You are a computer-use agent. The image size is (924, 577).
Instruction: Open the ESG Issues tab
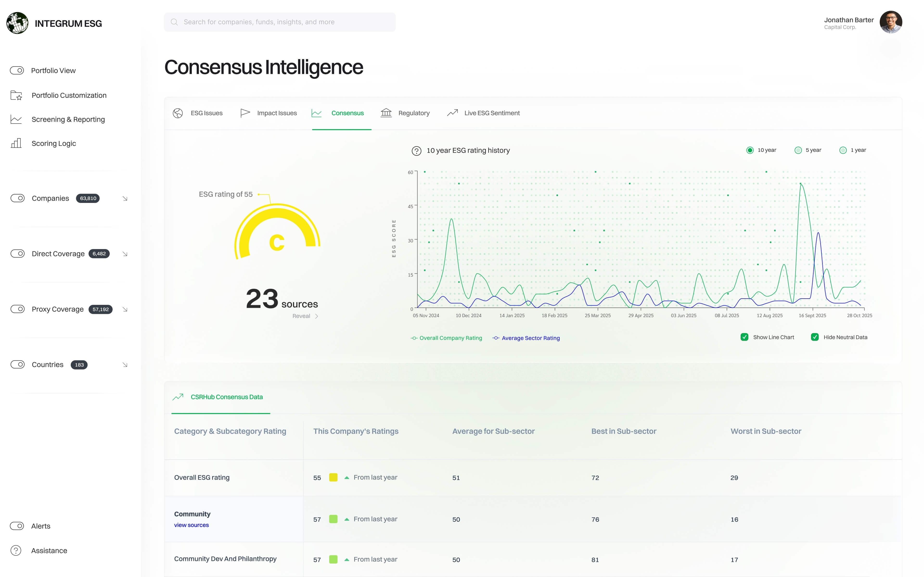[x=206, y=113]
